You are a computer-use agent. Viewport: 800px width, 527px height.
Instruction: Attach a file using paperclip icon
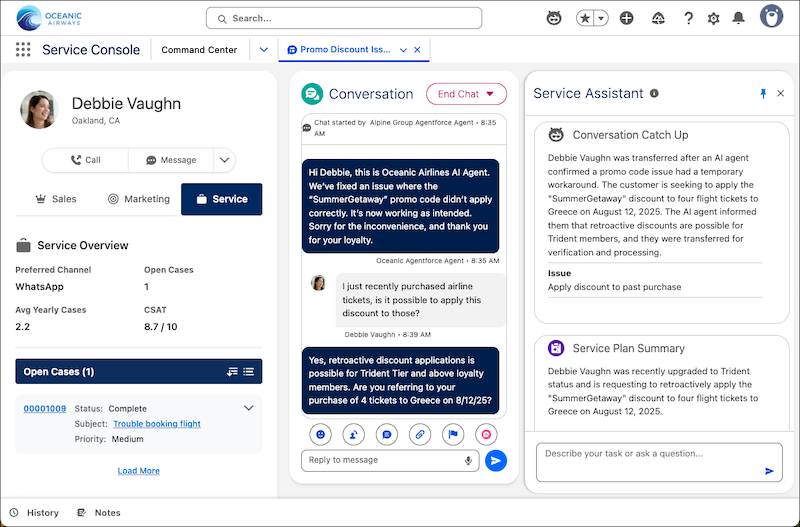(x=420, y=434)
